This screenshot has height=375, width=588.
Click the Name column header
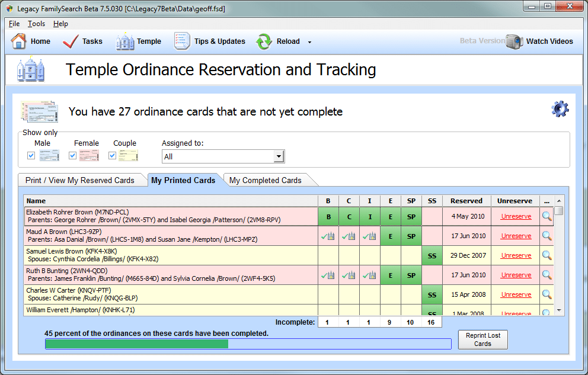(x=171, y=201)
